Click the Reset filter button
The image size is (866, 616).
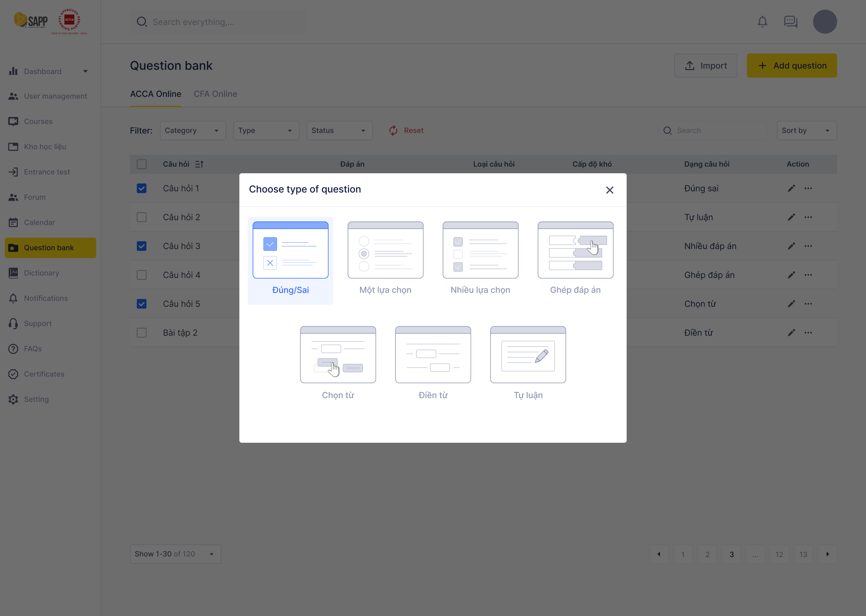point(407,131)
